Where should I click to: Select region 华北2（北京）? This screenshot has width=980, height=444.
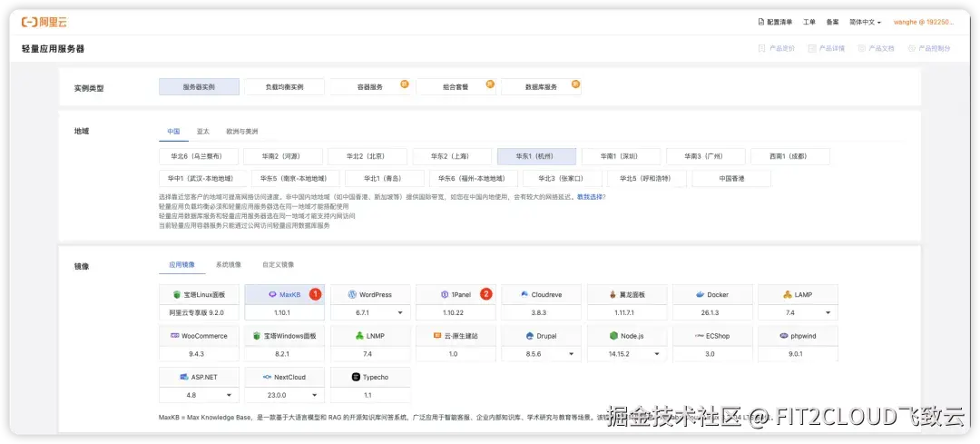tap(367, 156)
